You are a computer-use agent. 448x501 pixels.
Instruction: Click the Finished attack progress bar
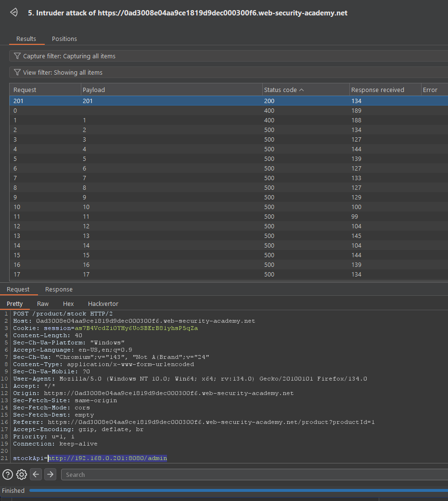click(238, 490)
